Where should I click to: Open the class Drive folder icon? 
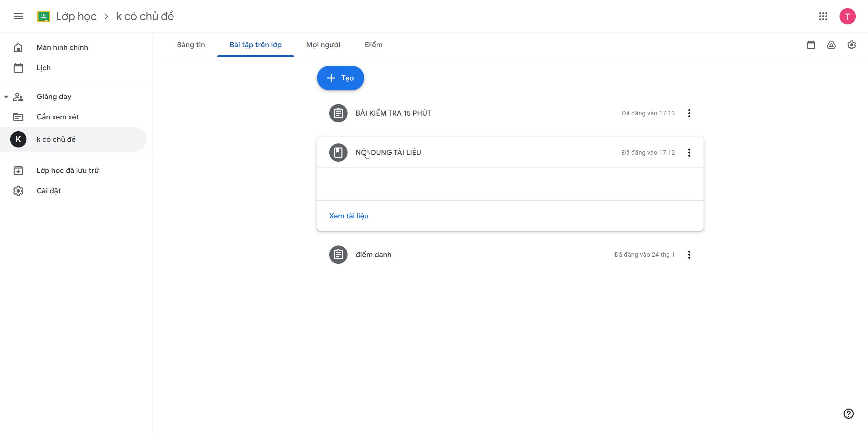[831, 45]
